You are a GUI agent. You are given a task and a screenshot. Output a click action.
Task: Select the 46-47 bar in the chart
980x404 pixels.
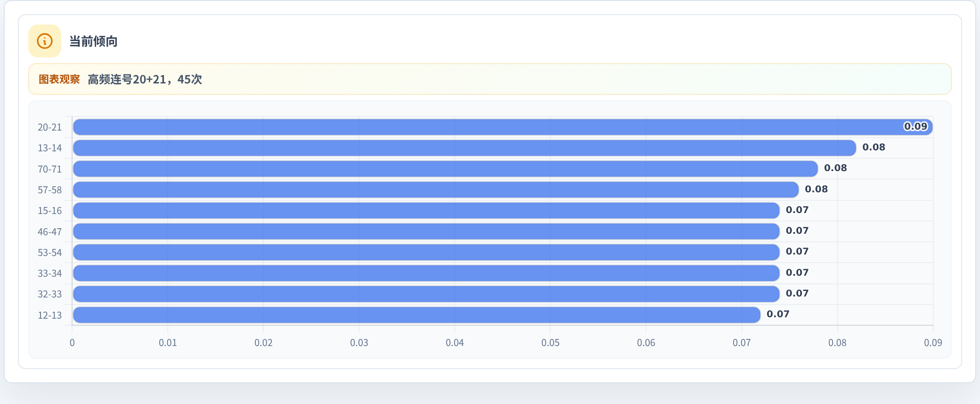426,231
